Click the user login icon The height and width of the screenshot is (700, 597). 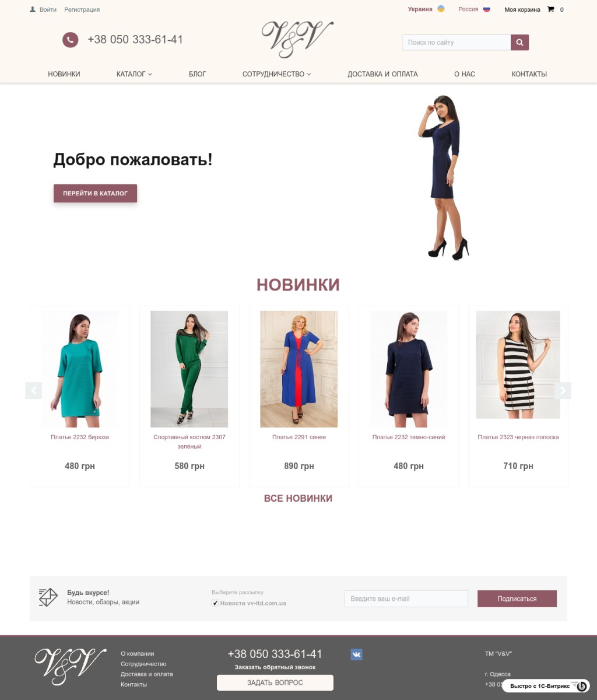click(x=33, y=9)
